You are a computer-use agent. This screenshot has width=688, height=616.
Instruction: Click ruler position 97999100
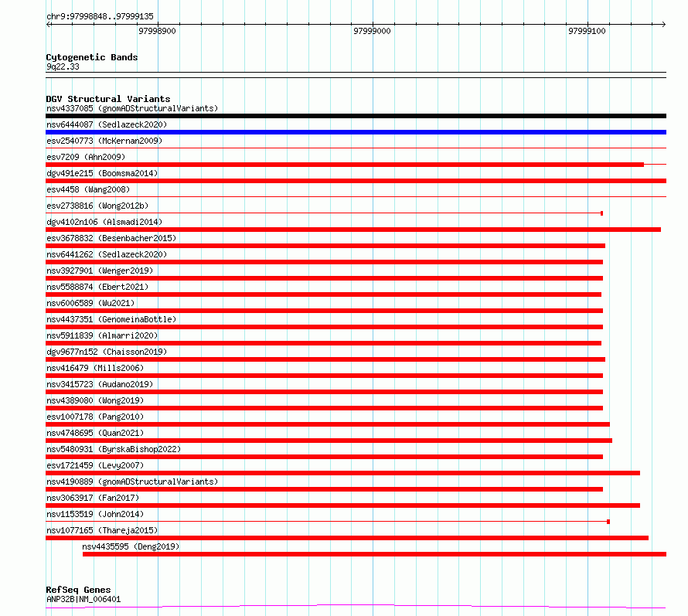[x=587, y=31]
